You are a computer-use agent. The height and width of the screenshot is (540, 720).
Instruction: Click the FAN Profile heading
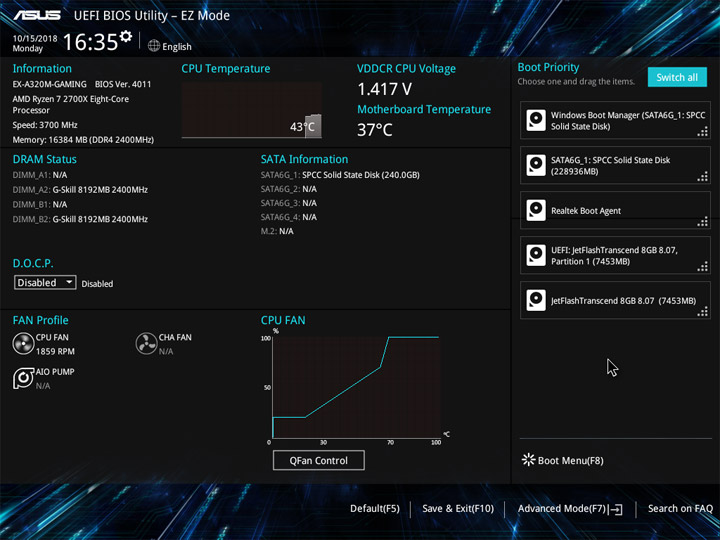[40, 320]
